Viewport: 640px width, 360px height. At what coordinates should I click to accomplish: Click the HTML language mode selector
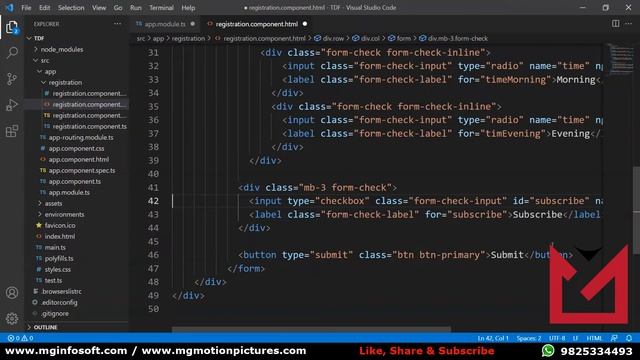pos(594,338)
